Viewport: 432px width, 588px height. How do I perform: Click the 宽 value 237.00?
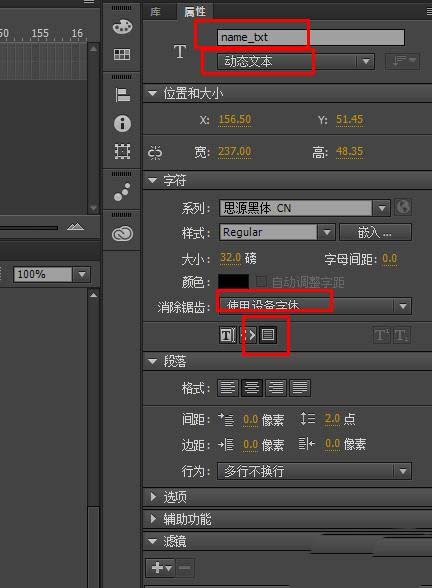click(235, 152)
